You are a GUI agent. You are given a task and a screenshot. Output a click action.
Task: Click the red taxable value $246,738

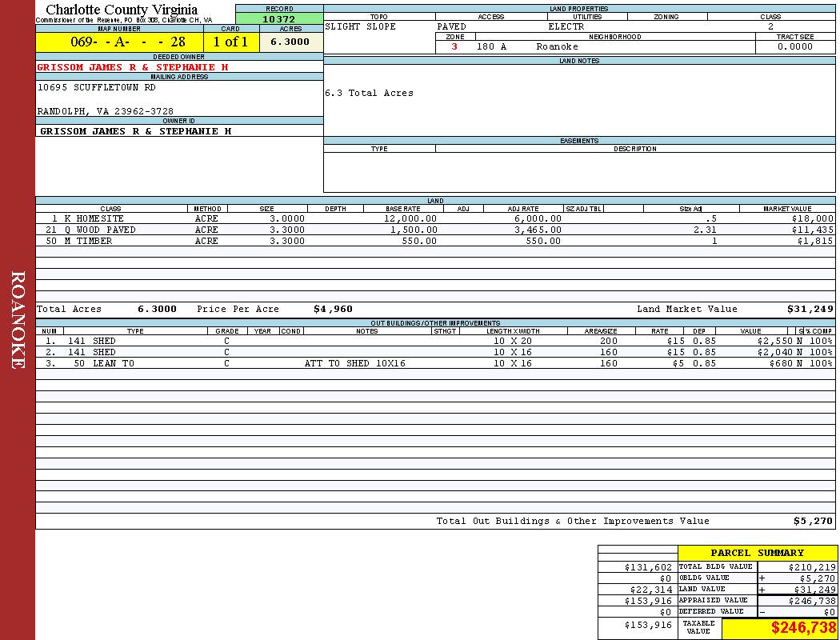tap(803, 629)
